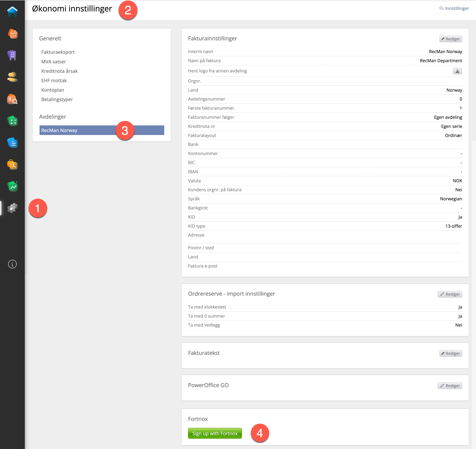Download logo from another department

pyautogui.click(x=457, y=71)
